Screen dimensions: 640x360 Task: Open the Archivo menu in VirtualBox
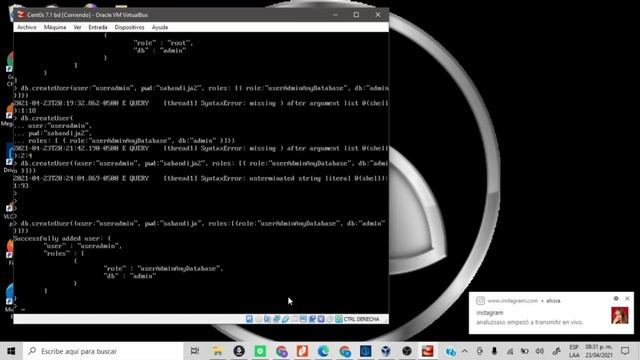click(27, 27)
